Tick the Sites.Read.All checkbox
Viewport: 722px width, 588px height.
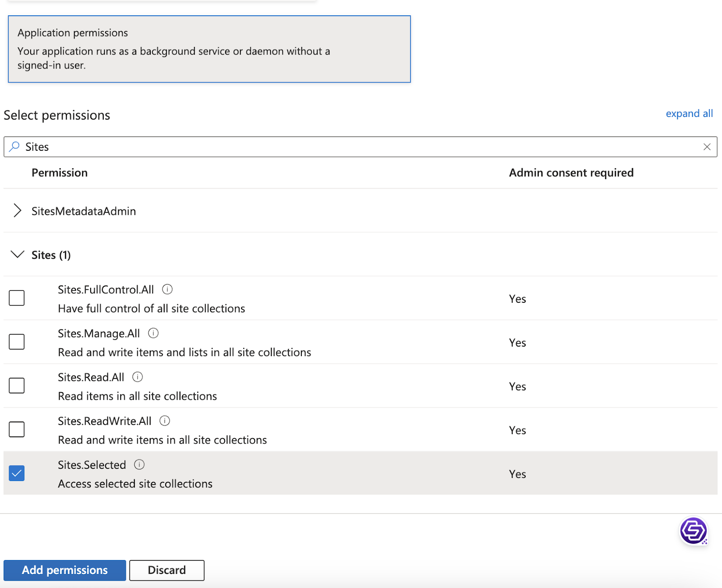point(17,385)
